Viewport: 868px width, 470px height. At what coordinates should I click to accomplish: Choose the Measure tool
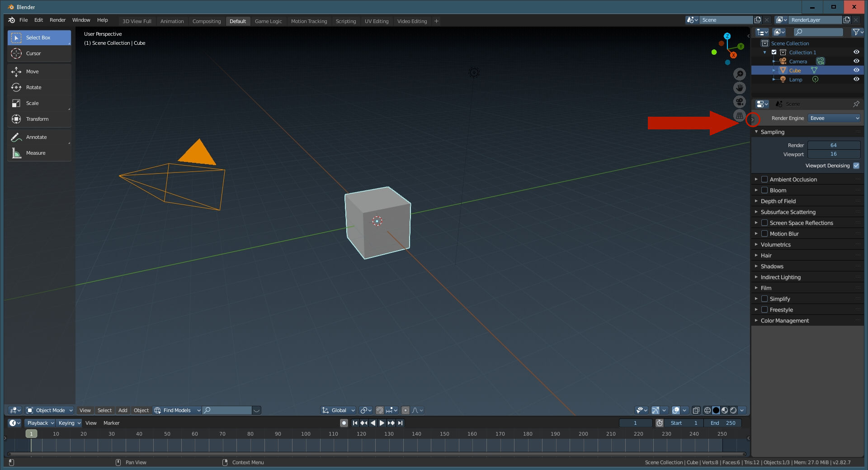tap(39, 153)
